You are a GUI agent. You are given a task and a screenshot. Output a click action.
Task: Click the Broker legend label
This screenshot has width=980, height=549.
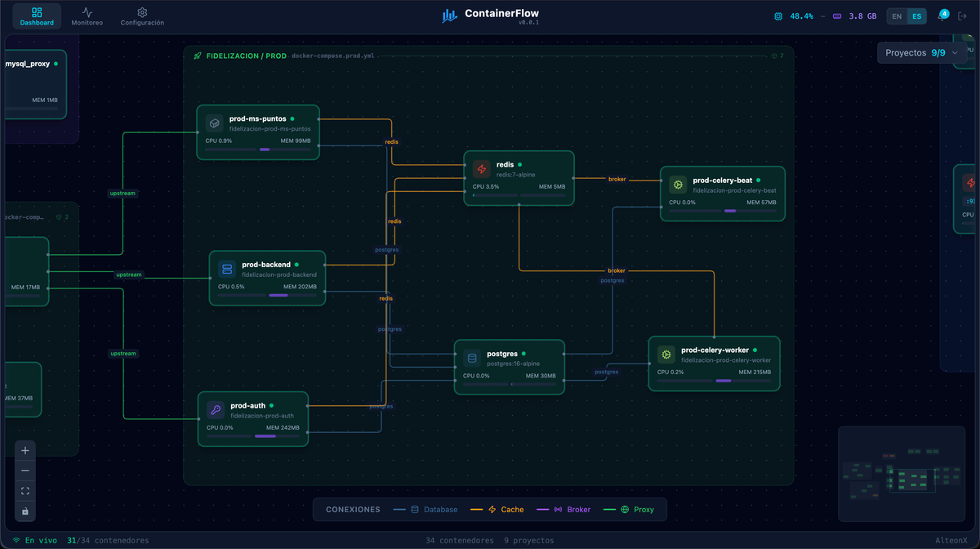(579, 510)
